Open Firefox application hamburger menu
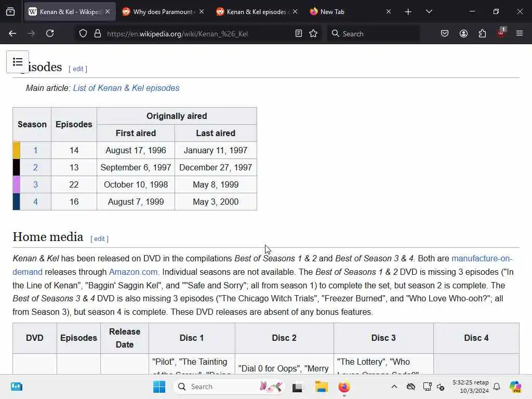532x399 pixels. click(520, 34)
